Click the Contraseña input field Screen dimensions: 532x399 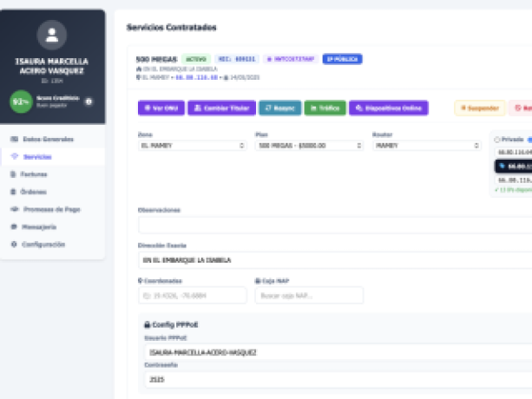point(338,380)
